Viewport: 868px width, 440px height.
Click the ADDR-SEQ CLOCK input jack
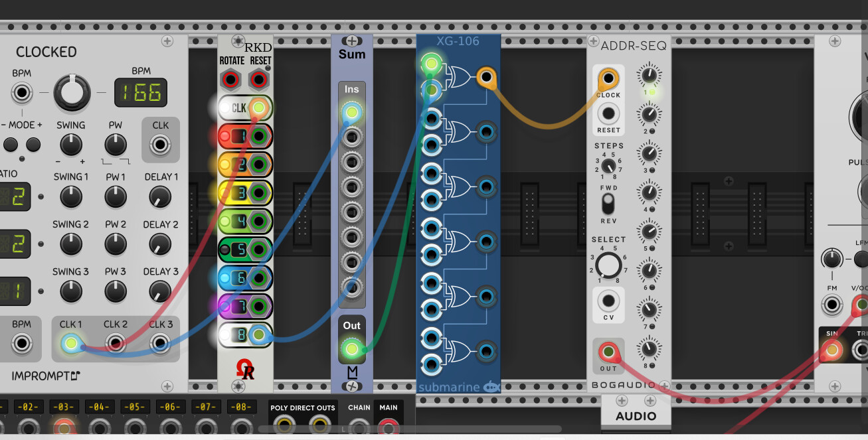click(x=608, y=78)
